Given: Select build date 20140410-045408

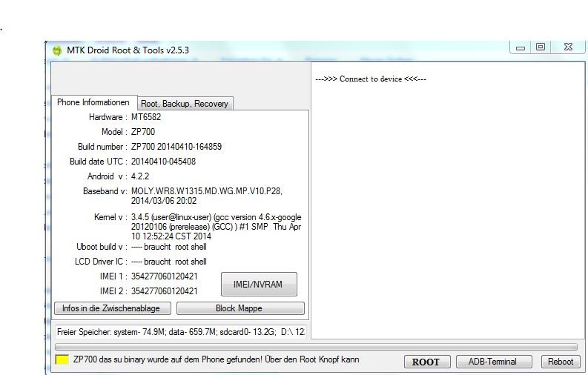Looking at the screenshot, I should tap(163, 162).
